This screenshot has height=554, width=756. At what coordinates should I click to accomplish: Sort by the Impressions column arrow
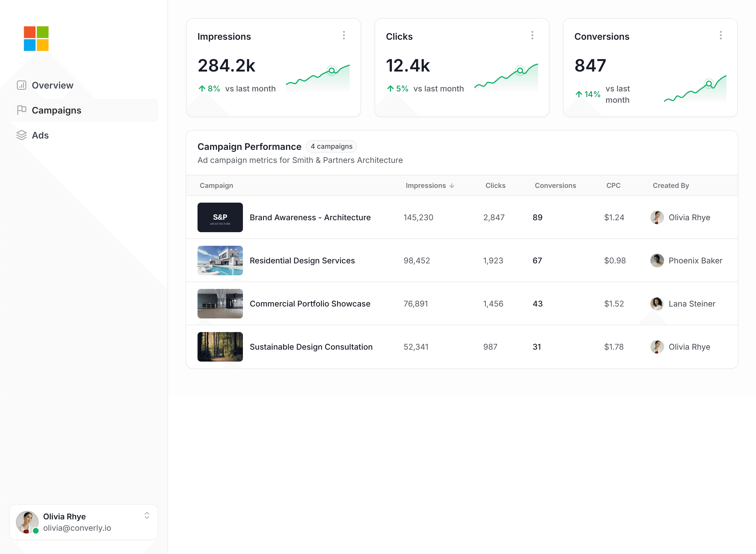tap(451, 186)
